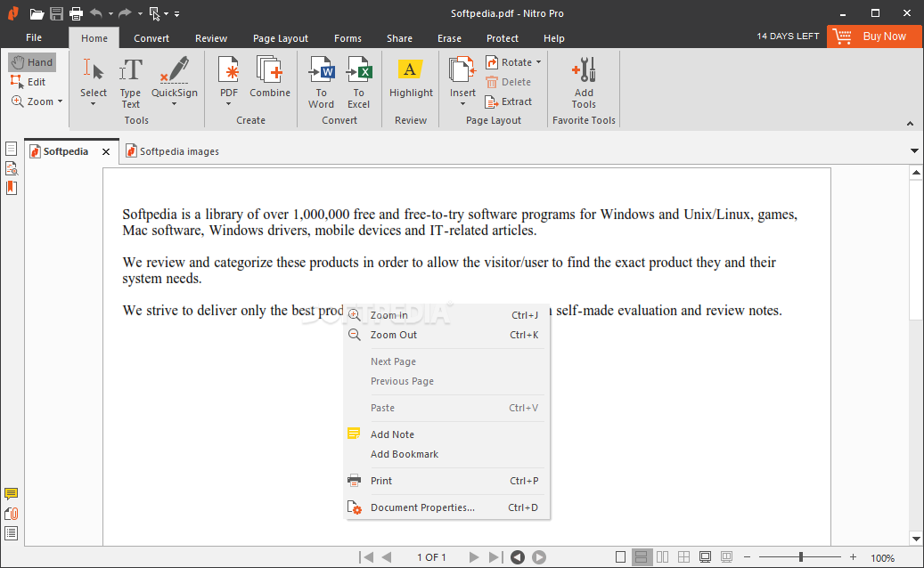
Task: Switch to continuous page view mode
Action: [641, 557]
